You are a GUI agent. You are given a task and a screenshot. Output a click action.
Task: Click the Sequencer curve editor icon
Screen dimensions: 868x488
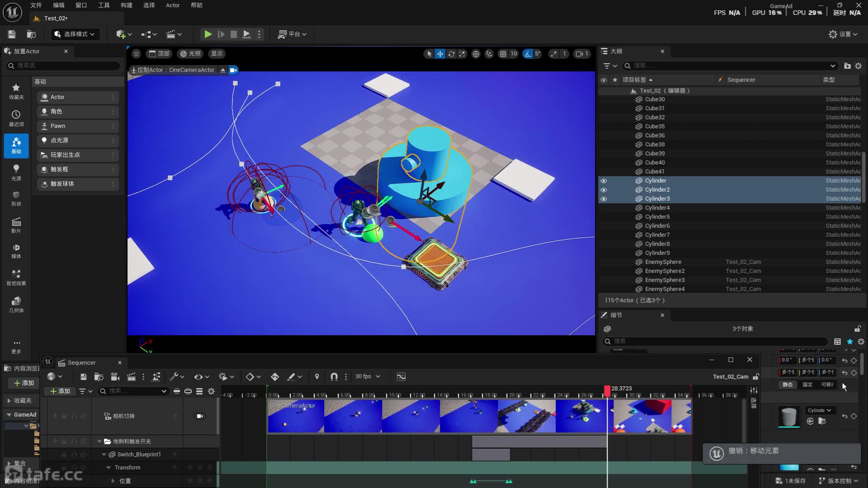pyautogui.click(x=401, y=376)
